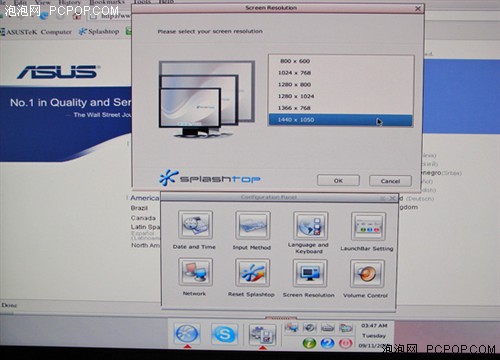500x360 pixels.
Task: Launch Skype from the bottom launch bar
Action: [225, 334]
